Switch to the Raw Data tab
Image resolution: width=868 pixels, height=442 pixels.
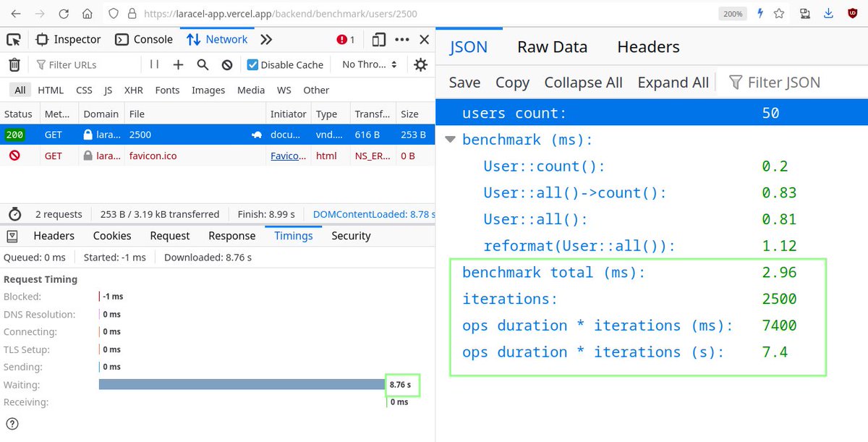[552, 48]
